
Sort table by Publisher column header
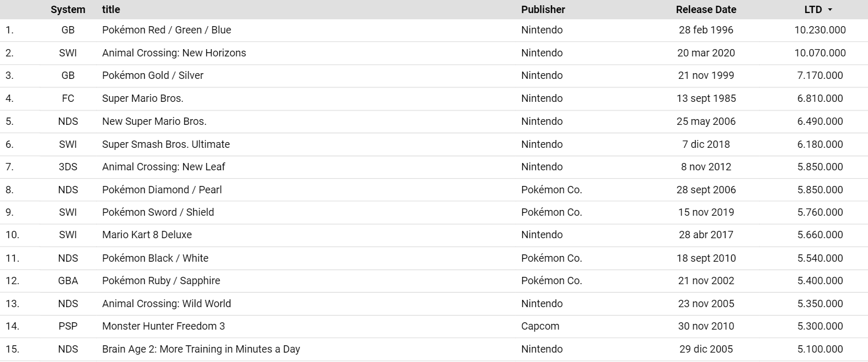pyautogui.click(x=543, y=9)
